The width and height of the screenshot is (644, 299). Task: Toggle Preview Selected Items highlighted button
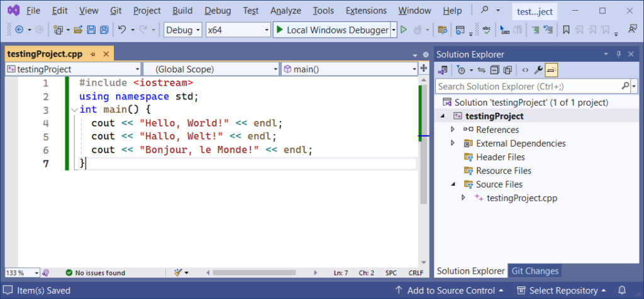coord(551,70)
